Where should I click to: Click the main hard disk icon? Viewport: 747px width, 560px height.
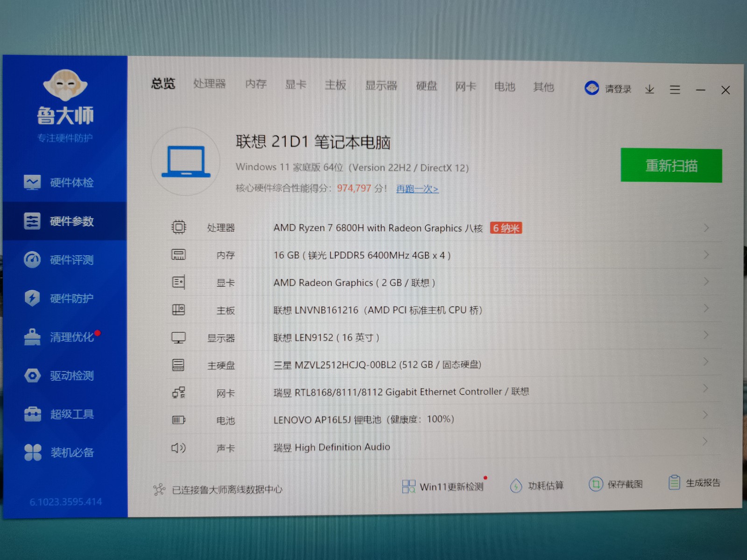[x=178, y=365]
